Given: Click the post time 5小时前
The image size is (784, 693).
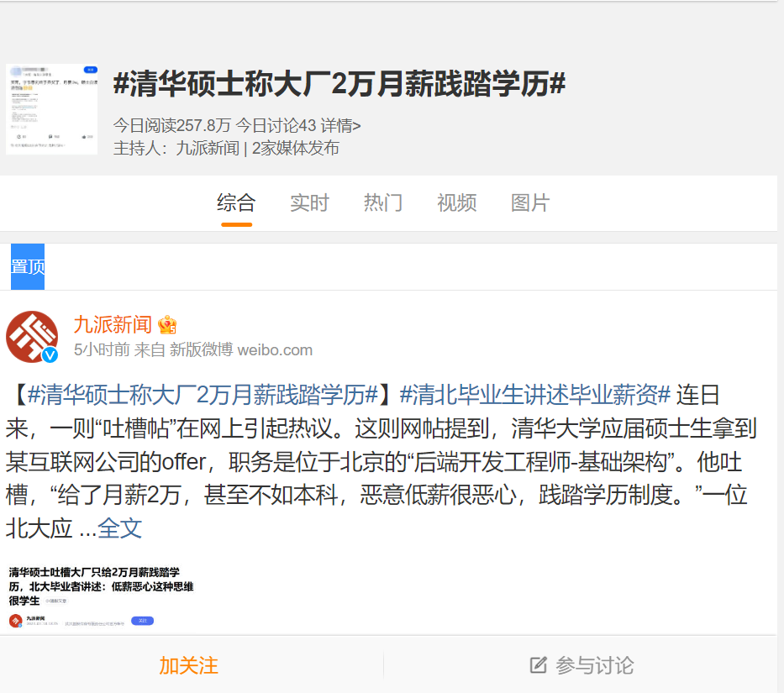Looking at the screenshot, I should pos(102,349).
